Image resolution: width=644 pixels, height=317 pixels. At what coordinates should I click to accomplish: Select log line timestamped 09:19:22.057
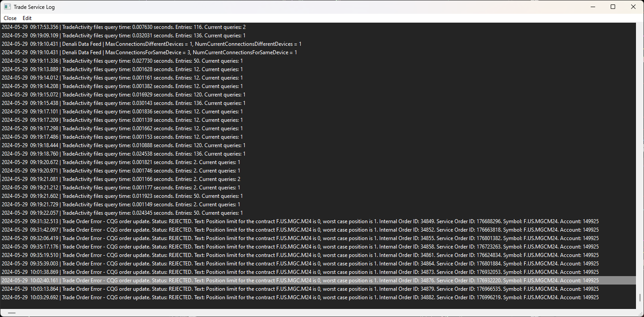(x=318, y=213)
